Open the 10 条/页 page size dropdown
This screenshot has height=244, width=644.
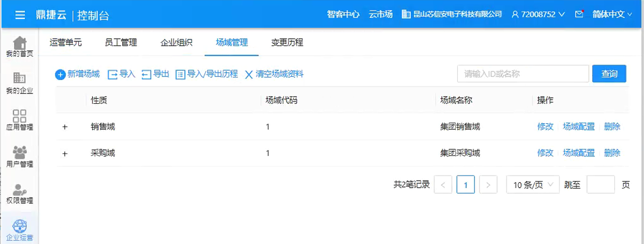(x=533, y=185)
